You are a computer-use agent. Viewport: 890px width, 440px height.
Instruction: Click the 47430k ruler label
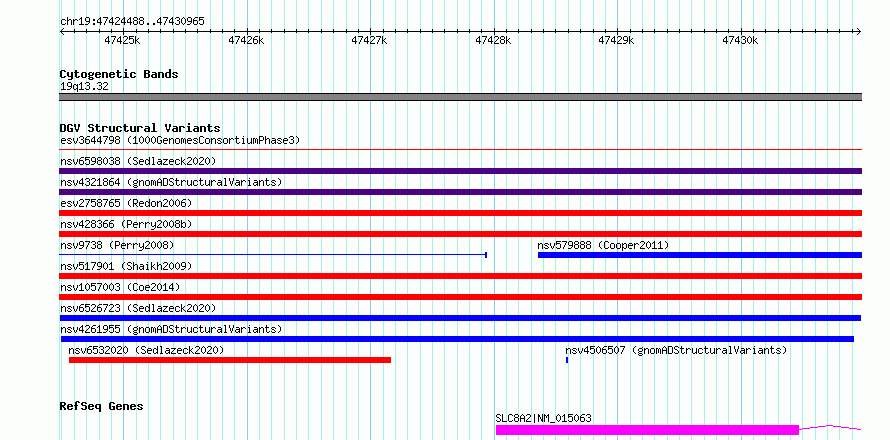(740, 40)
